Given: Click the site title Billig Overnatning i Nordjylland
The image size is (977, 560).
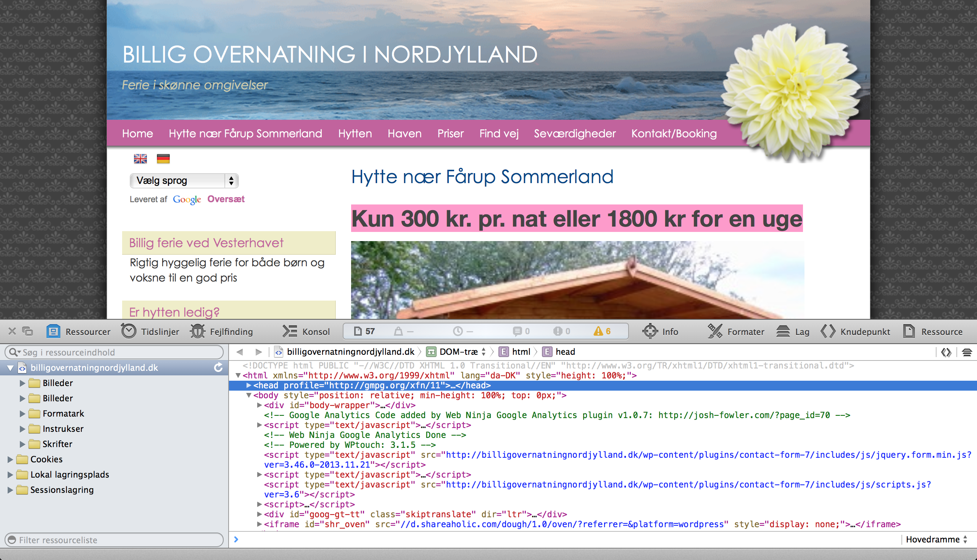Looking at the screenshot, I should 330,54.
